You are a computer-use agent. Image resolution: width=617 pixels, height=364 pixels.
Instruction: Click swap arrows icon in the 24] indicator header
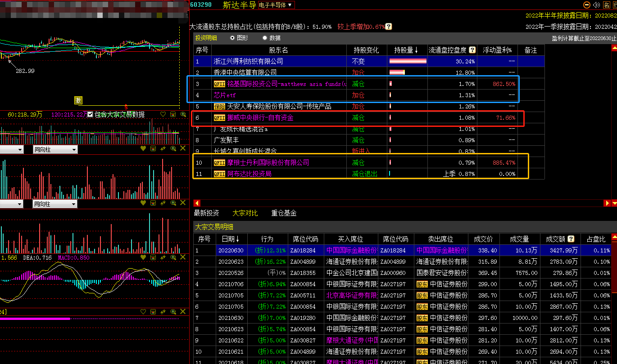[163, 311]
